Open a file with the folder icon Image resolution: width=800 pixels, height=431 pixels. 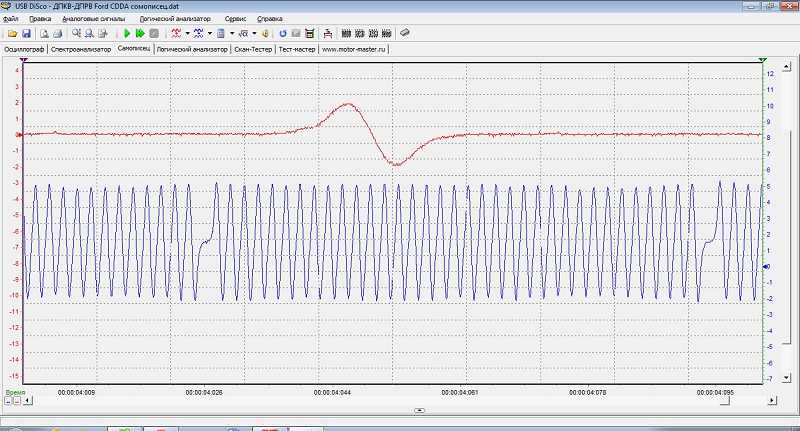(12, 34)
